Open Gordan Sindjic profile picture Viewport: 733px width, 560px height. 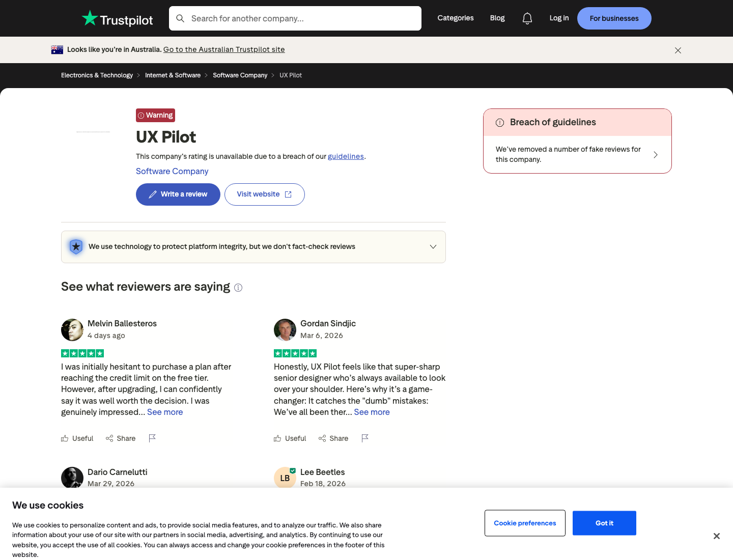click(x=285, y=330)
